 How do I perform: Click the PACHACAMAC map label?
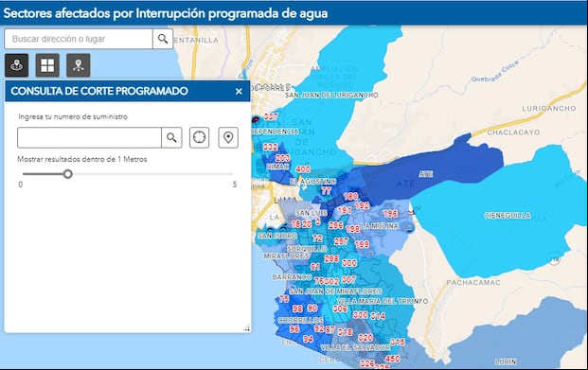[473, 283]
